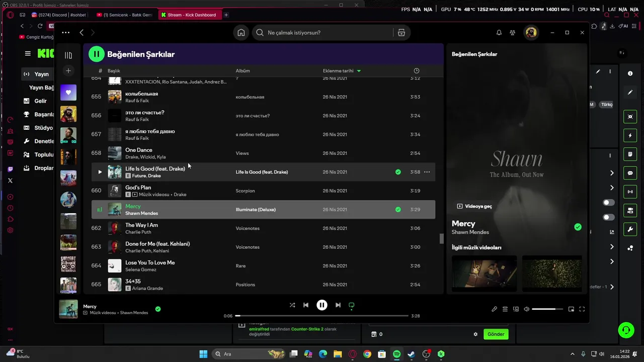Viewport: 644px width, 362px height.
Task: Sort by the duration clock icon
Action: [416, 71]
